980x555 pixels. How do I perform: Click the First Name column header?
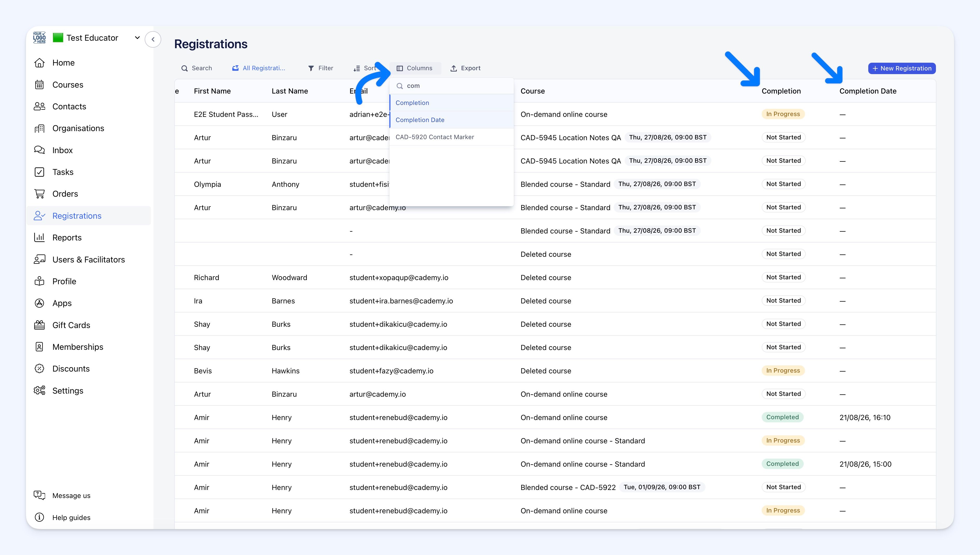[212, 91]
